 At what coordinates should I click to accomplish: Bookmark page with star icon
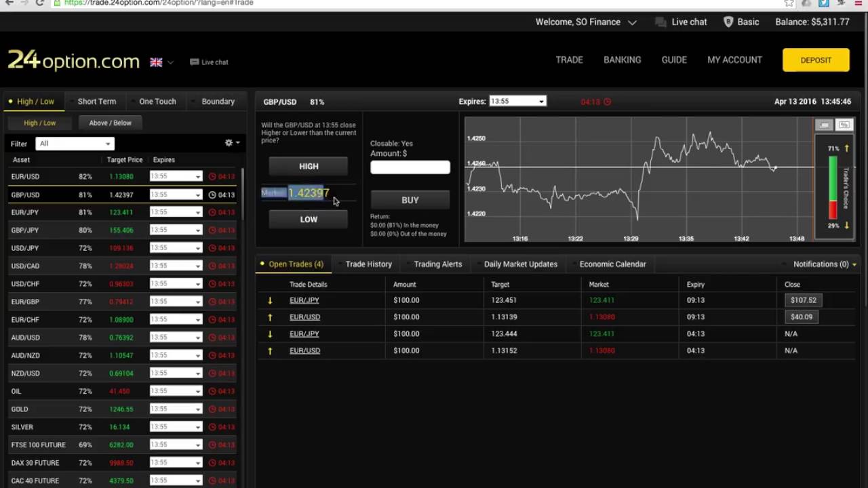[x=789, y=3]
